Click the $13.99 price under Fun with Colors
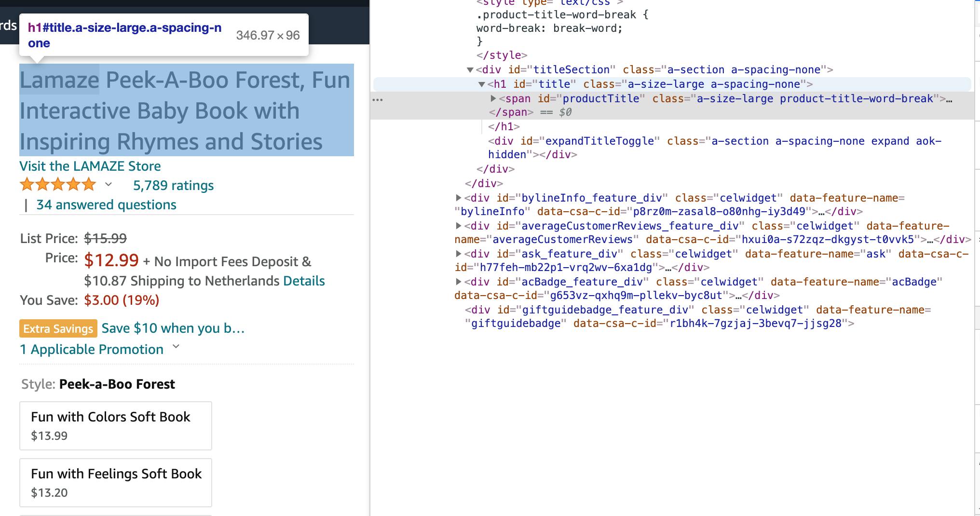This screenshot has height=516, width=980. [49, 436]
